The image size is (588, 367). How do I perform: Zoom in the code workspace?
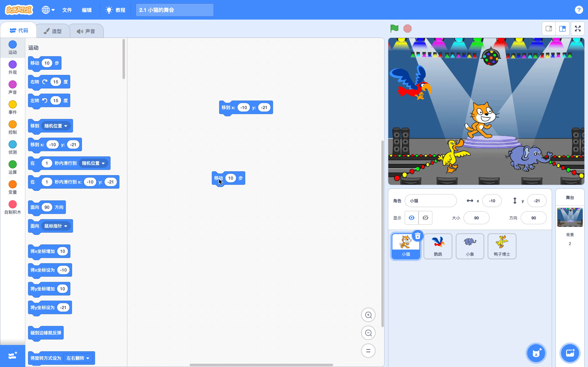(x=368, y=315)
